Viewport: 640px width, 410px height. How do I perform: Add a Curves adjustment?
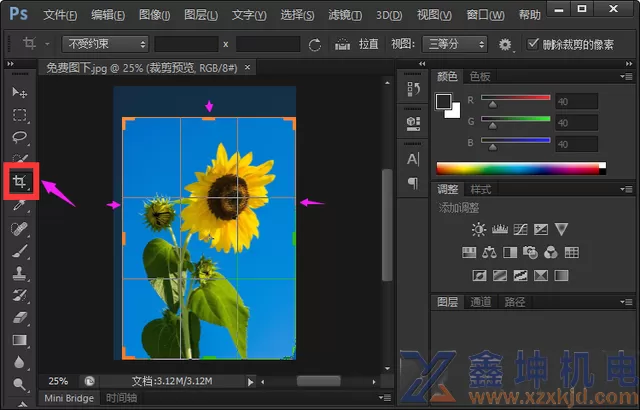point(520,229)
